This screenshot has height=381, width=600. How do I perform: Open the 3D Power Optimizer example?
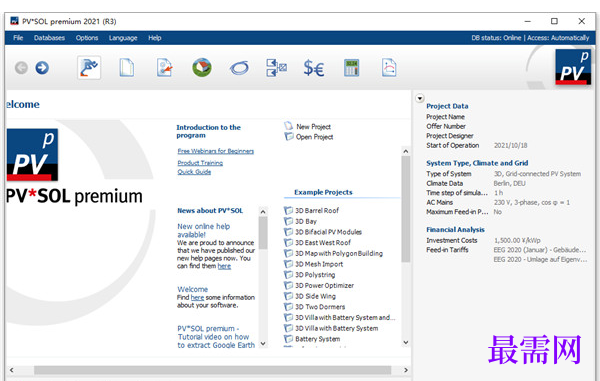tap(324, 285)
